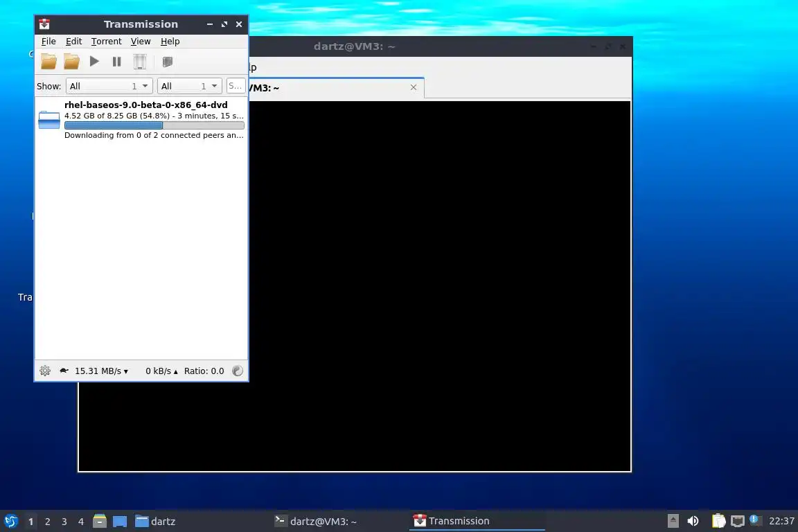
Task: Minimize the Transmission window
Action: pyautogui.click(x=210, y=24)
